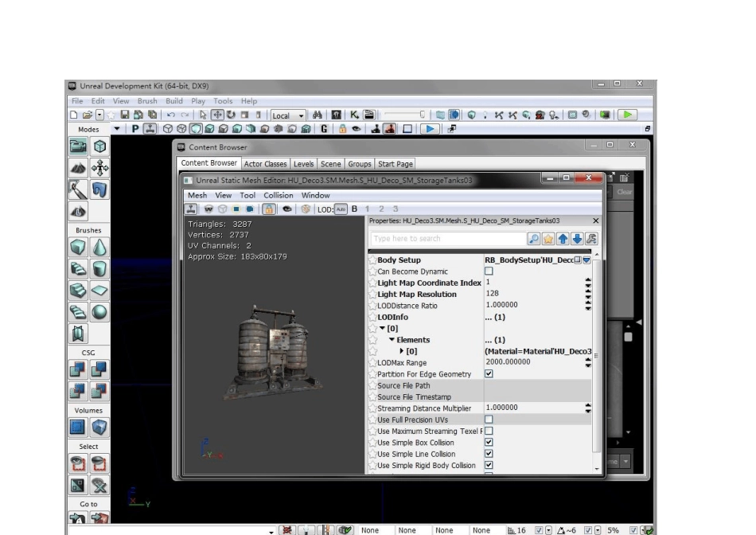
Task: Enable the Can Become Dynamic checkbox
Action: tap(489, 271)
